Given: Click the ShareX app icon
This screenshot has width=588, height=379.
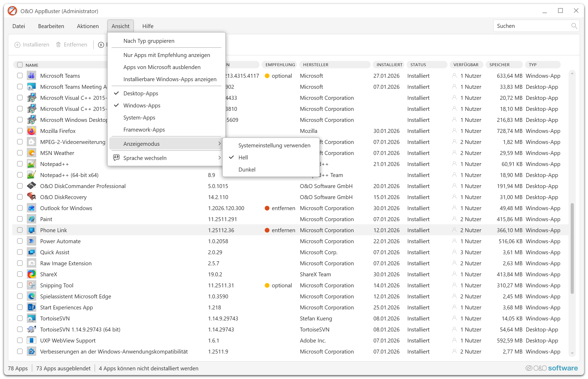Looking at the screenshot, I should [x=32, y=274].
